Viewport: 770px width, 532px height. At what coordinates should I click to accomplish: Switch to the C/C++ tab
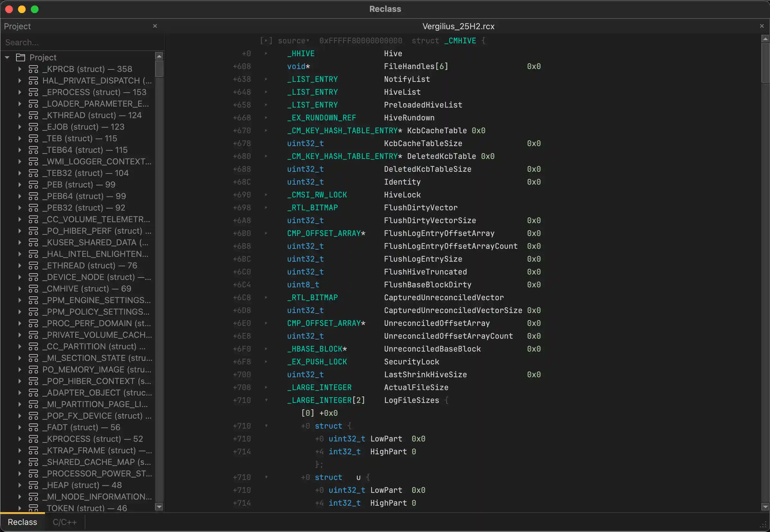pos(65,522)
